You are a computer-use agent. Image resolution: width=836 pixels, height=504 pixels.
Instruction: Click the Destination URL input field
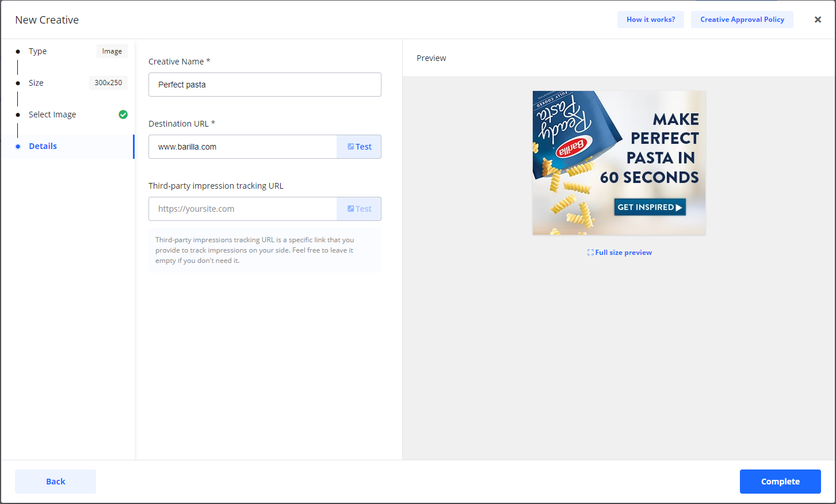(x=243, y=147)
